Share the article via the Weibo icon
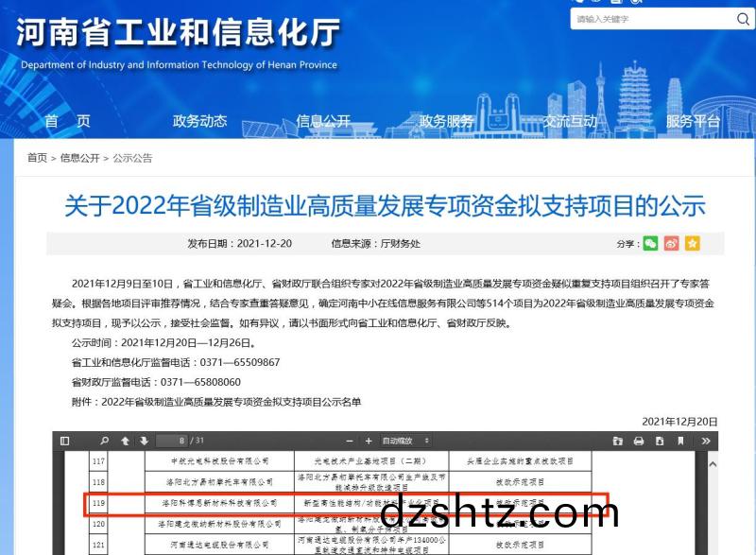 671,243
